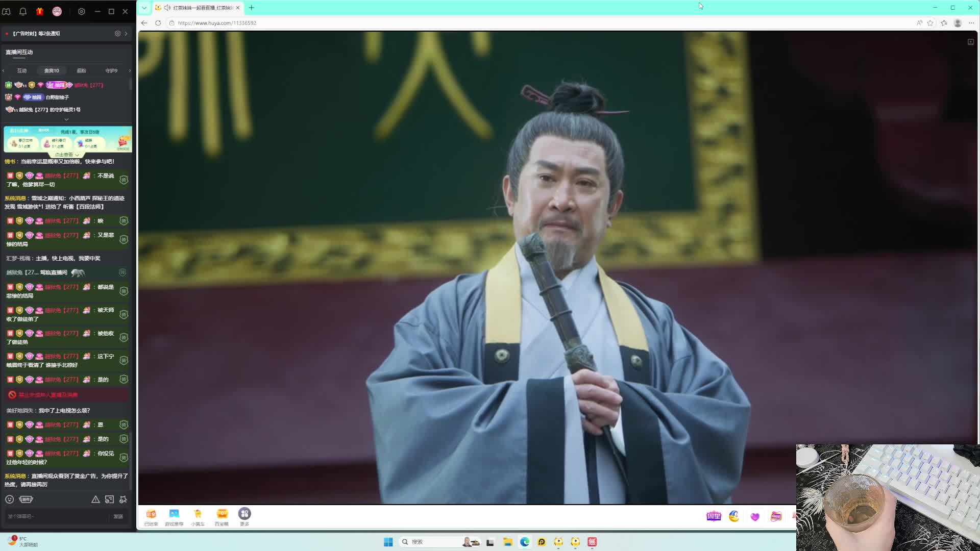Click the 发送 send button

118,516
